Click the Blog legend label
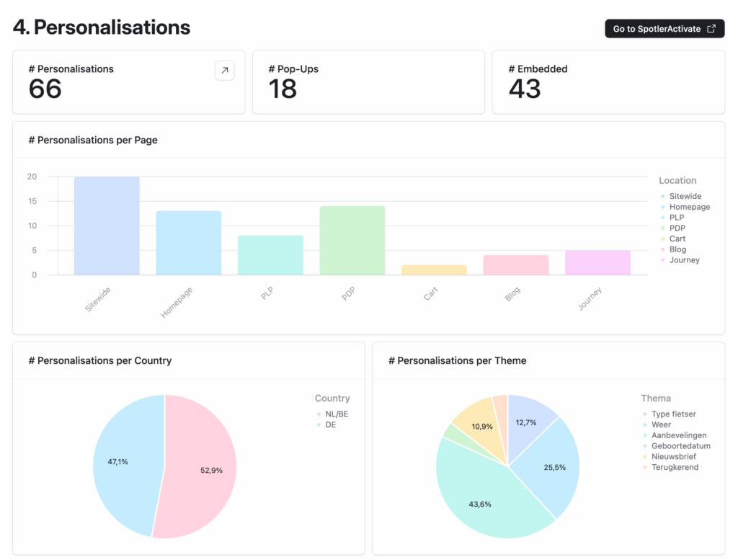738x560 pixels. coord(677,249)
